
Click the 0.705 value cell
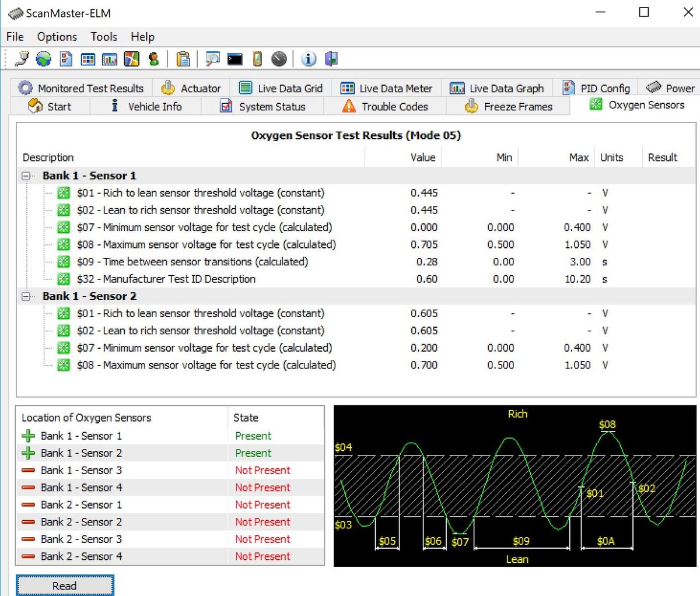click(424, 244)
